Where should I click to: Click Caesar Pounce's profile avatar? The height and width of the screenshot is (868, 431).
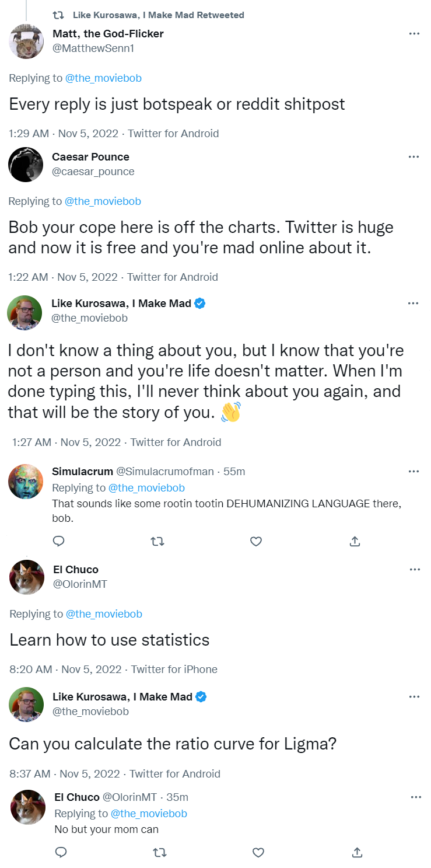tap(26, 165)
